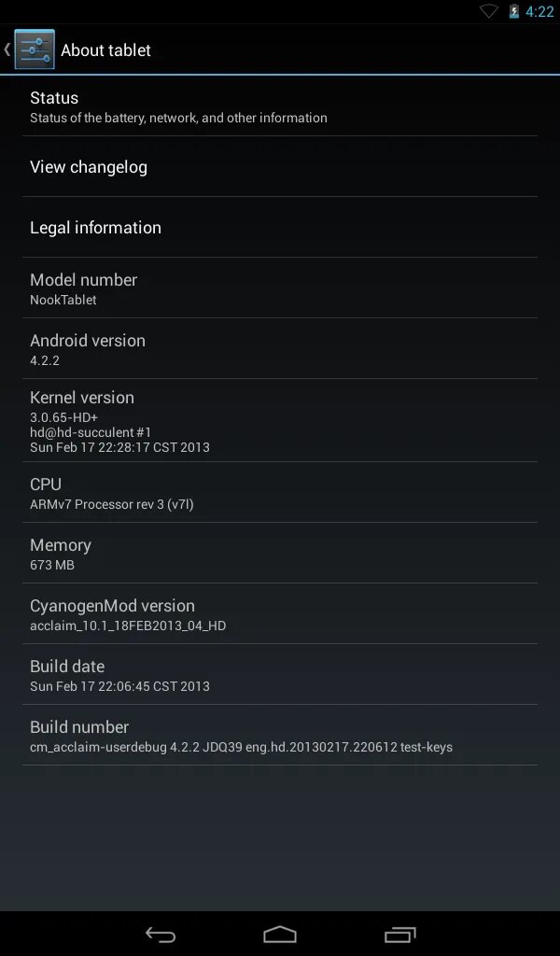Open Recent apps navigation button
Viewport: 560px width, 956px height.
click(399, 934)
